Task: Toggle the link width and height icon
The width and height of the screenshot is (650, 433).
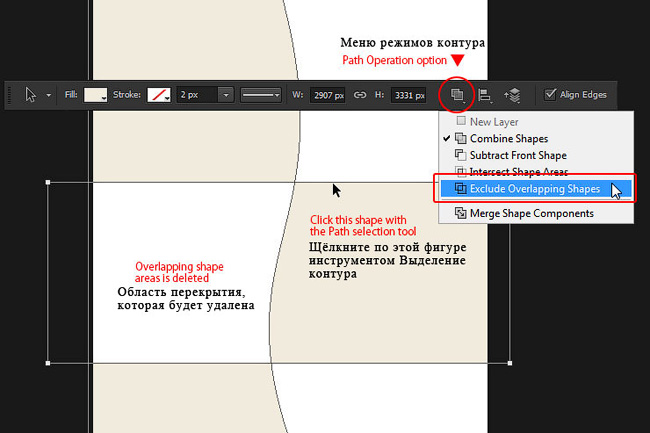Action: (359, 95)
